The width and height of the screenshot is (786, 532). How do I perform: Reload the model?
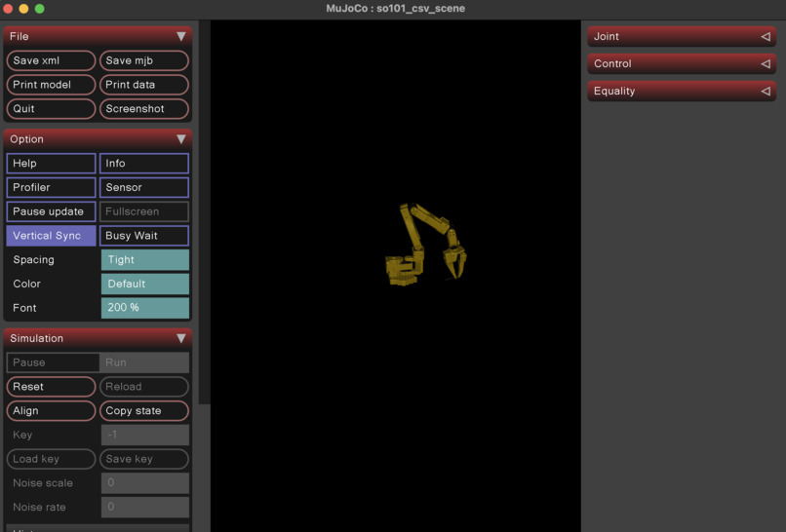click(x=144, y=387)
